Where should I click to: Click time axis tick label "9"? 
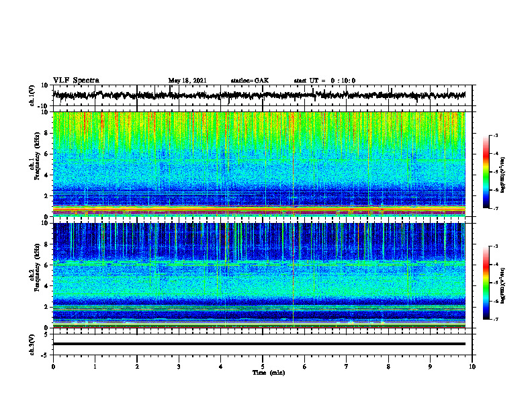pyautogui.click(x=430, y=367)
